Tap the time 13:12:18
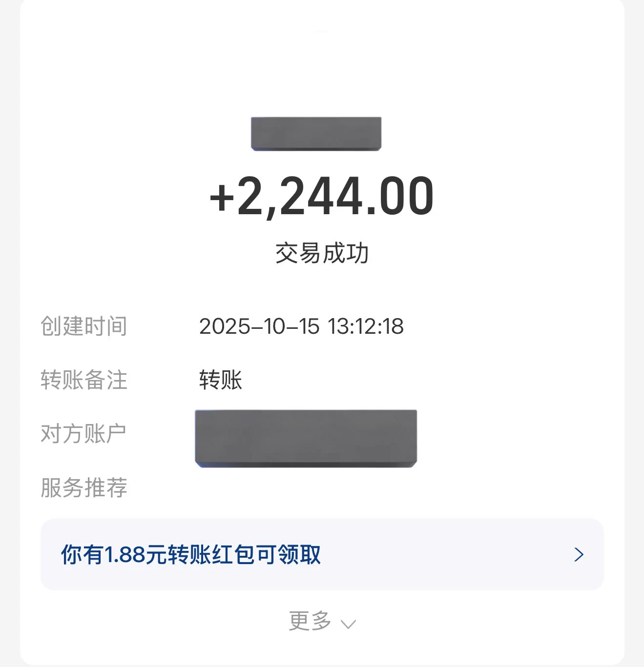Image resolution: width=644 pixels, height=667 pixels. (x=366, y=326)
